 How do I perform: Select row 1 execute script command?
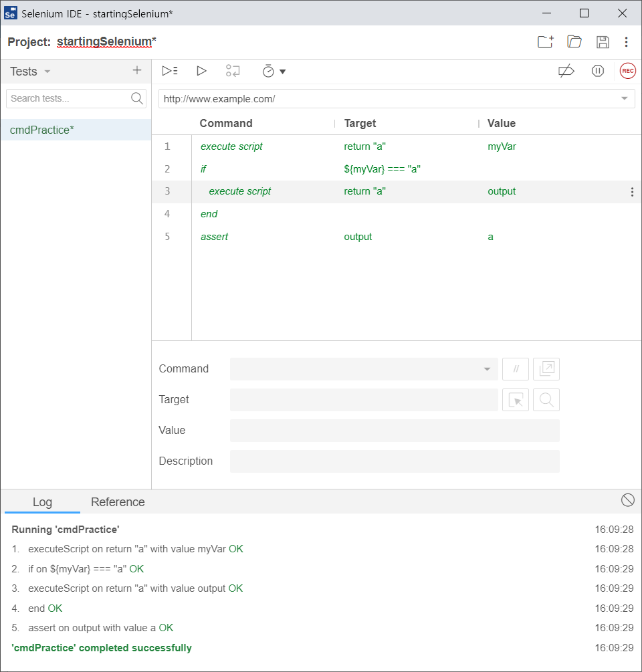tap(397, 146)
